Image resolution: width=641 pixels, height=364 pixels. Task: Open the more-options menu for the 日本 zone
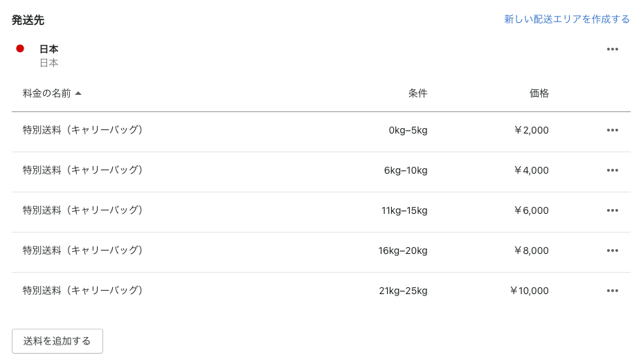(x=612, y=49)
